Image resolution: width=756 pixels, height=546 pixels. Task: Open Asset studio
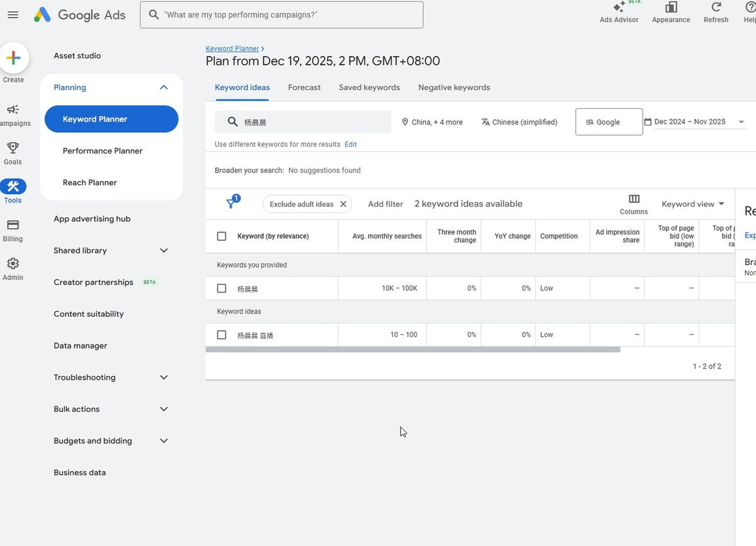77,56
